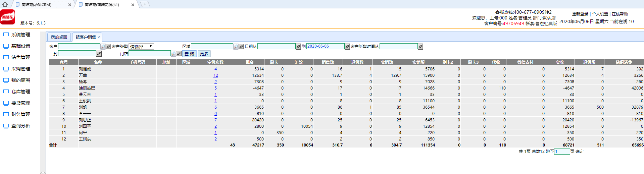Click the 门店 input field

(x=150, y=53)
